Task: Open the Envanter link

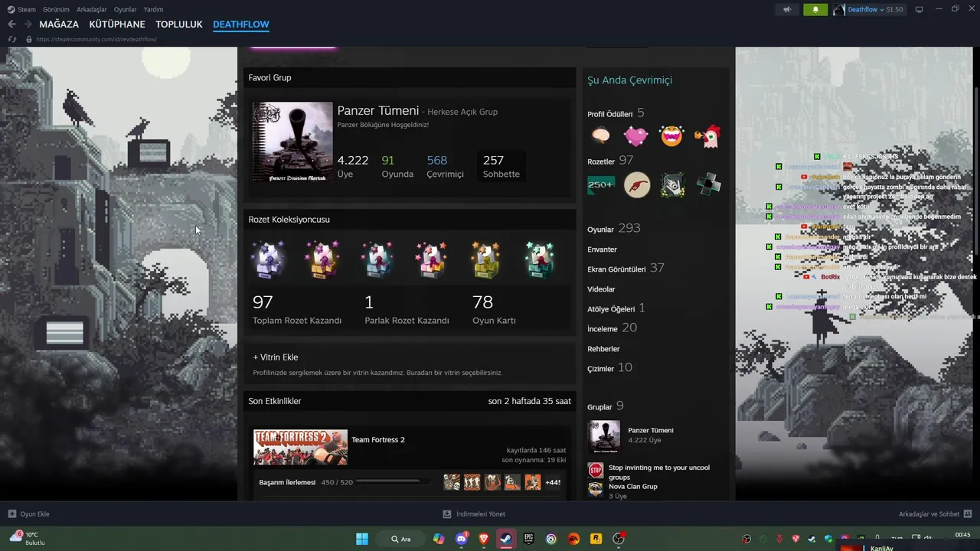Action: coord(602,249)
